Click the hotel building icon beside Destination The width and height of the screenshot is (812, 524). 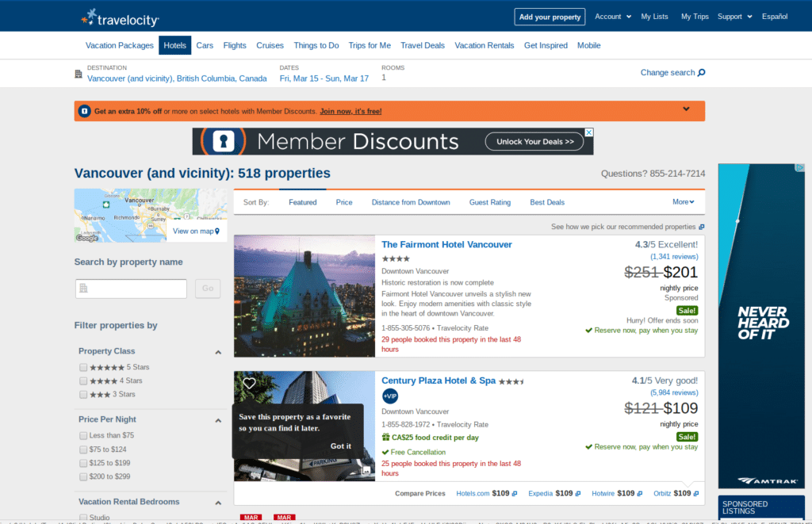tap(79, 74)
